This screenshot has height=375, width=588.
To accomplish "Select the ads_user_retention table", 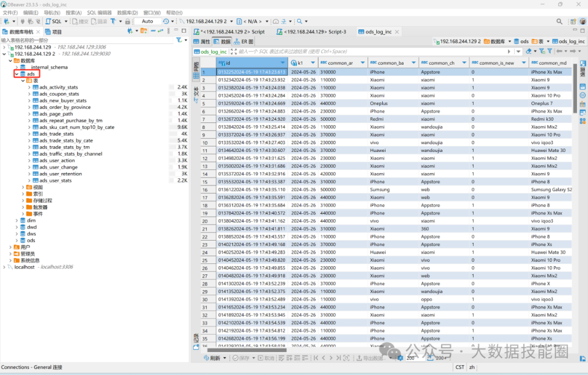I will pyautogui.click(x=61, y=174).
